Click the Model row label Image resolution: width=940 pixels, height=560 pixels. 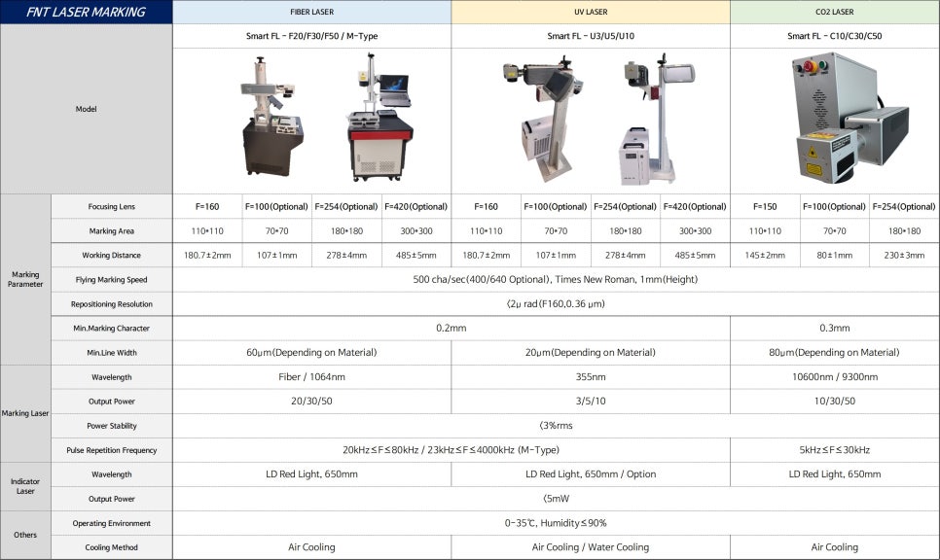86,109
